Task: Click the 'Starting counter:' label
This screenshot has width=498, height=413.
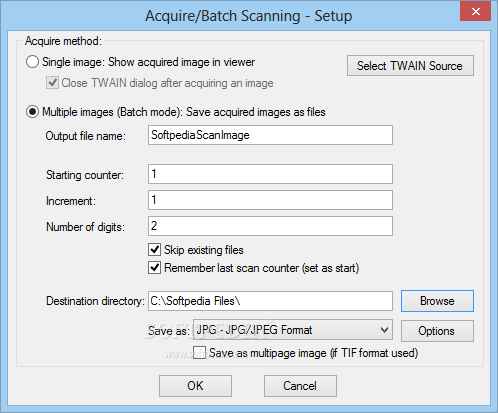Action: pos(85,175)
